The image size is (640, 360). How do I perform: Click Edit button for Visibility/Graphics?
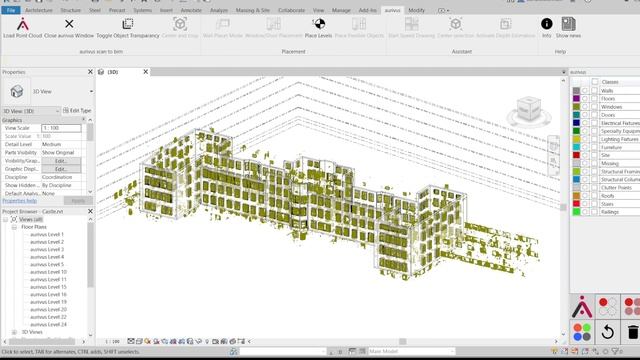tap(61, 161)
